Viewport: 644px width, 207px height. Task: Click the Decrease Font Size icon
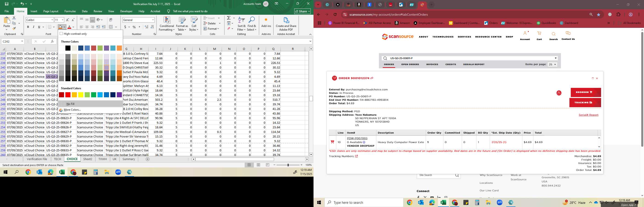point(73,20)
